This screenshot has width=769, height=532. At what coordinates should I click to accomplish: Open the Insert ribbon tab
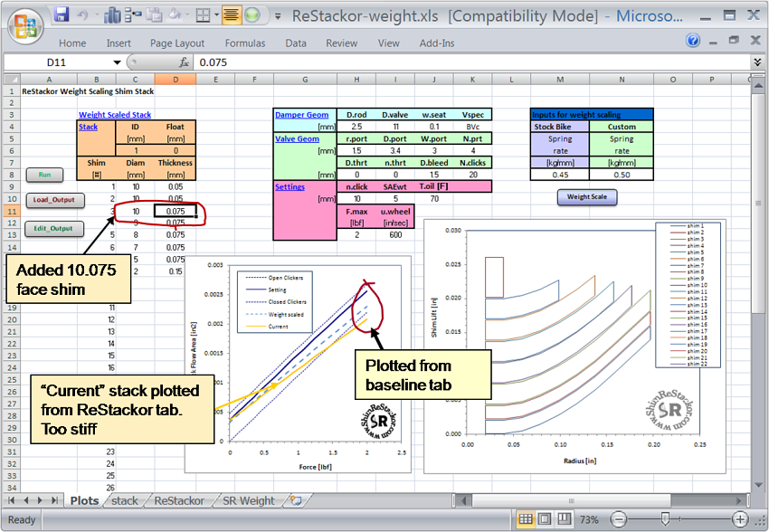point(119,43)
